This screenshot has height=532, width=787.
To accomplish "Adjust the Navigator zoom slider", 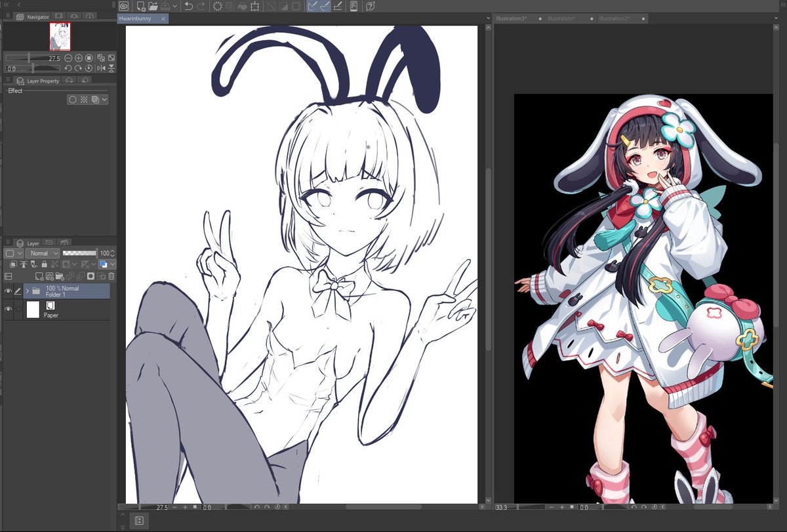I will pyautogui.click(x=33, y=58).
